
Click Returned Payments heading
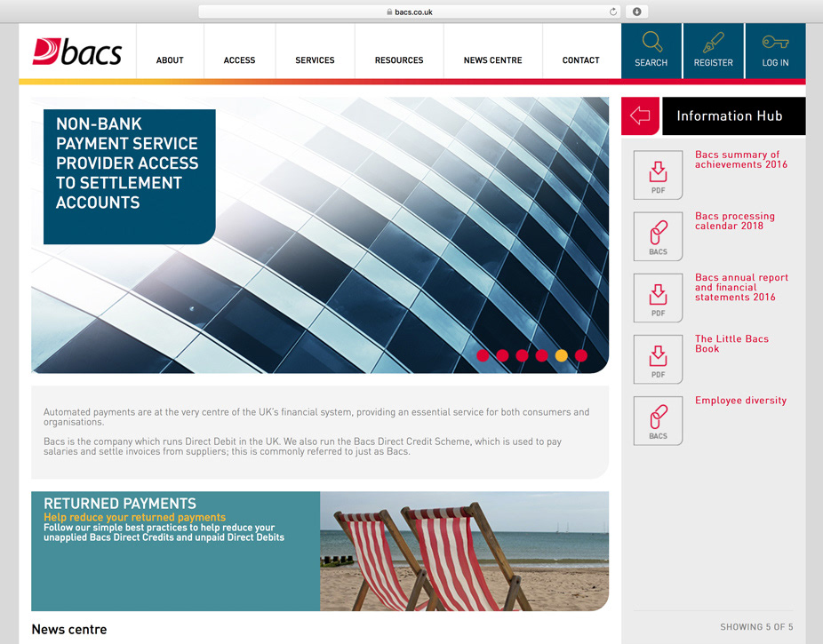click(x=120, y=504)
